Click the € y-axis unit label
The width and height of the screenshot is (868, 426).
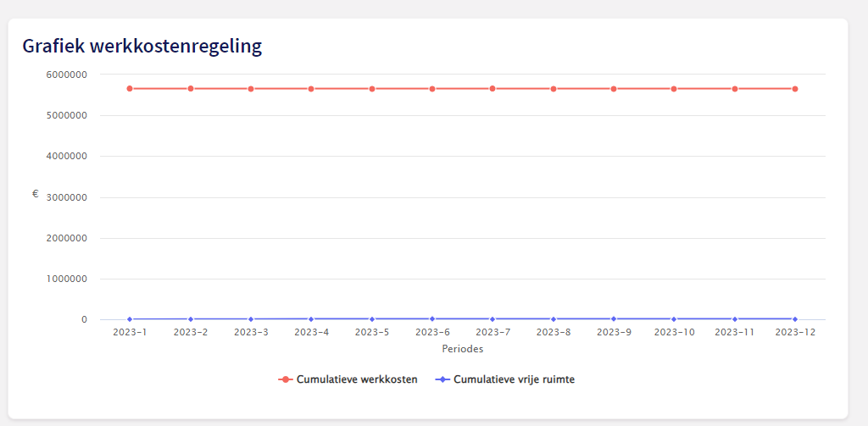pyautogui.click(x=36, y=194)
